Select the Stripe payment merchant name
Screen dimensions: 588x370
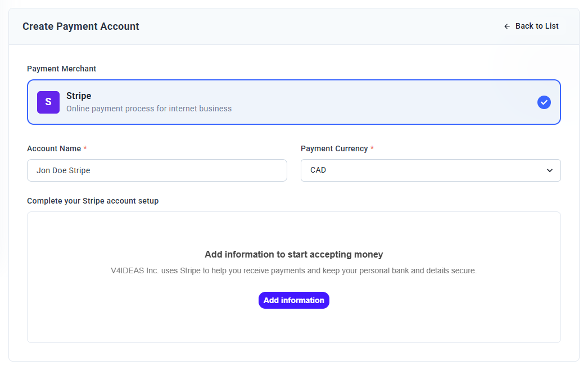[79, 96]
